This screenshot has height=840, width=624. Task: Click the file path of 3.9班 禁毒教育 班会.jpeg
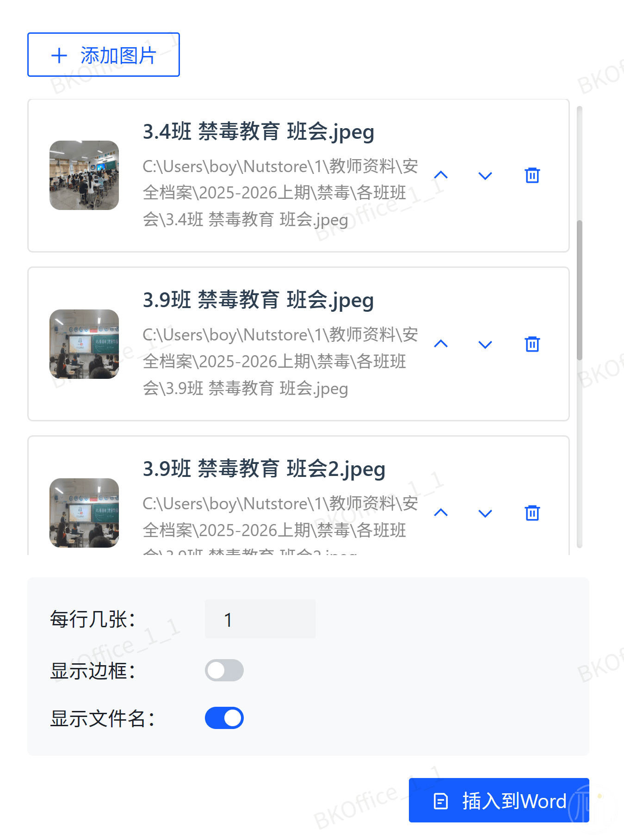point(280,361)
